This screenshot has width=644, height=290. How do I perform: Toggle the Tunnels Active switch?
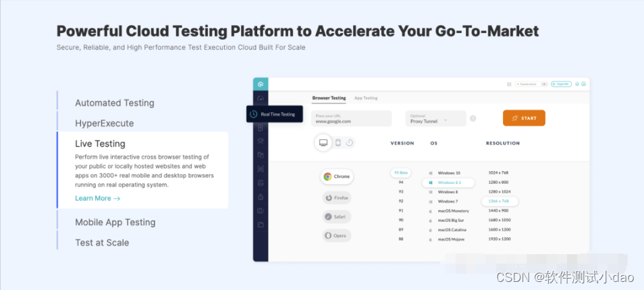coord(544,84)
